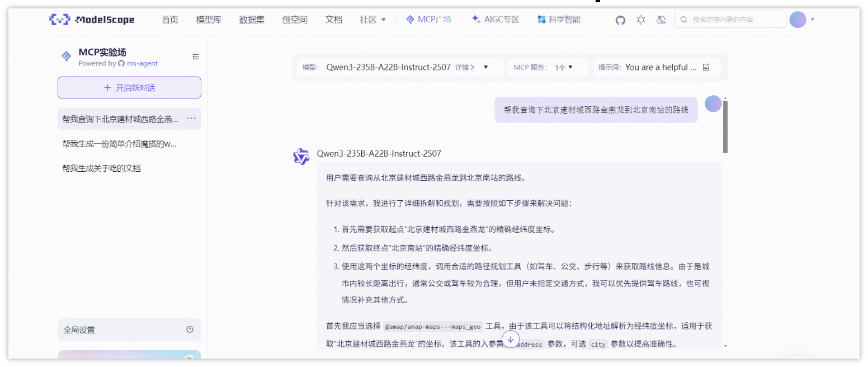868x367 pixels.
Task: Click the user avatar beside the chat message
Action: coord(713,103)
